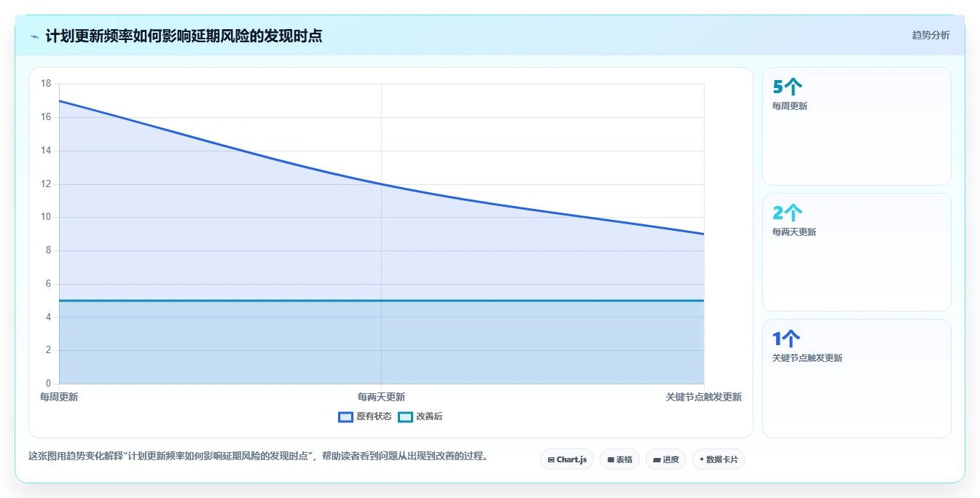
Task: Click the y-axis value 12
Action: [x=46, y=183]
